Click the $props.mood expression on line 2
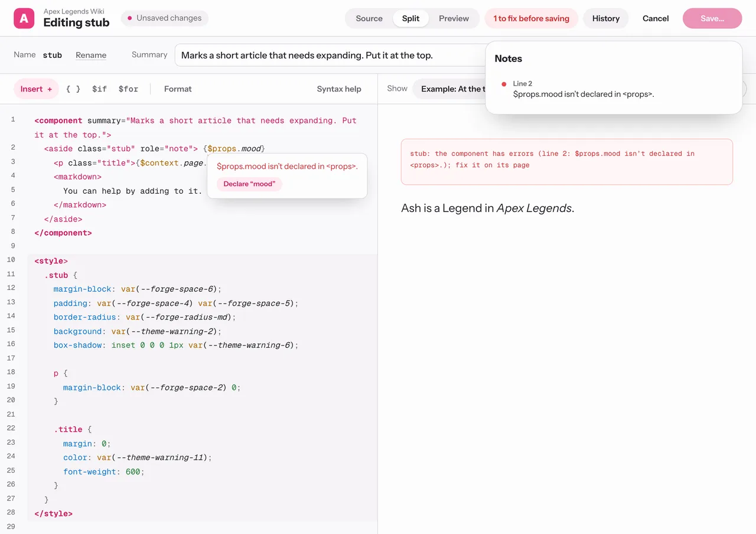This screenshot has width=756, height=534. [x=236, y=149]
